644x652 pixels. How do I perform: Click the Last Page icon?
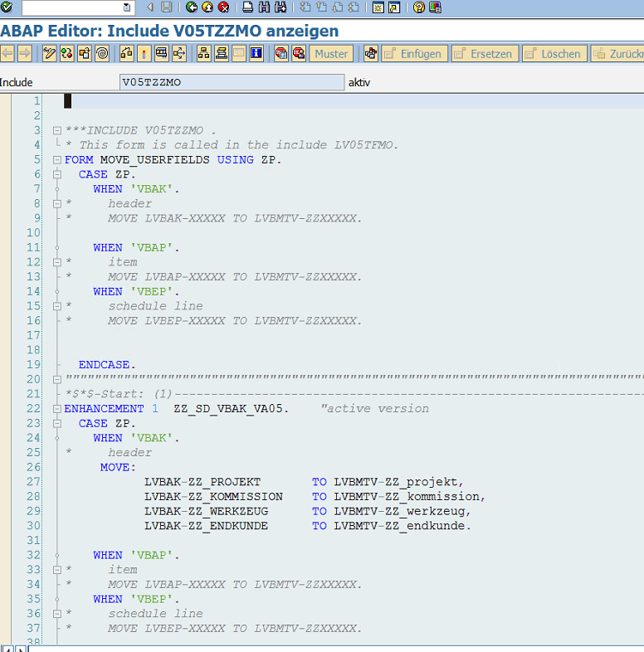coord(354,7)
